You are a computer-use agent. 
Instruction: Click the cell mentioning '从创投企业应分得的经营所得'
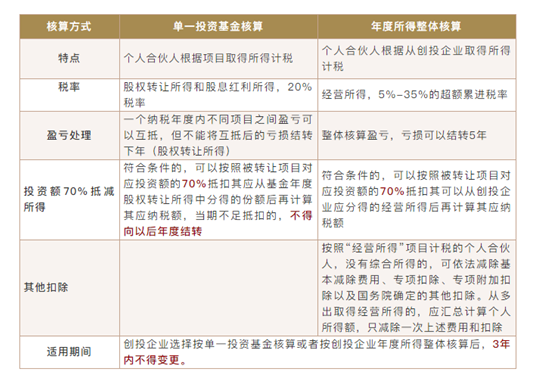[416, 199]
